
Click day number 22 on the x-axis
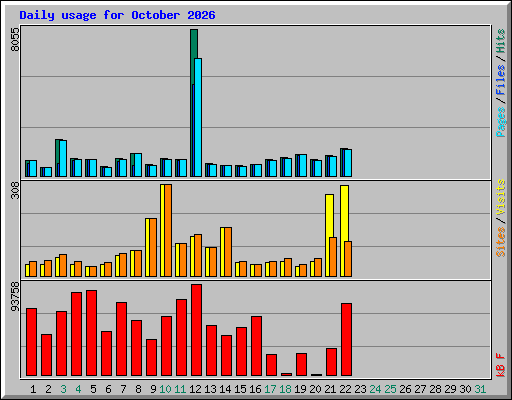[345, 389]
